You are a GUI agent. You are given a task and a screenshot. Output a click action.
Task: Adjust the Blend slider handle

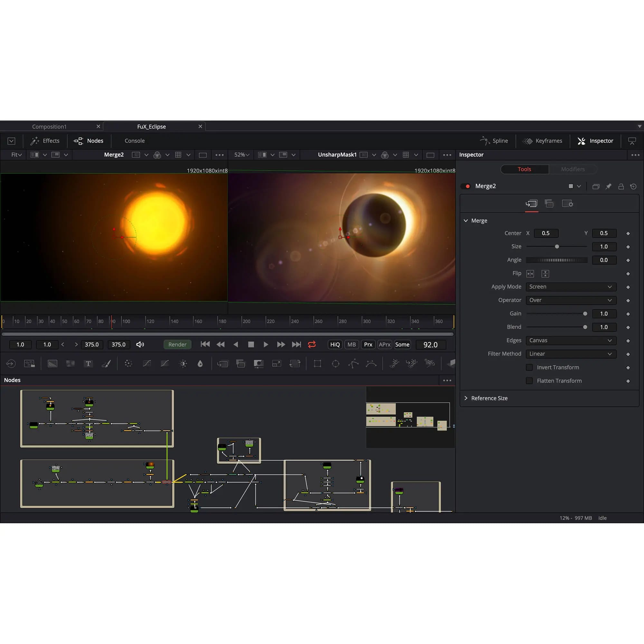pyautogui.click(x=585, y=327)
